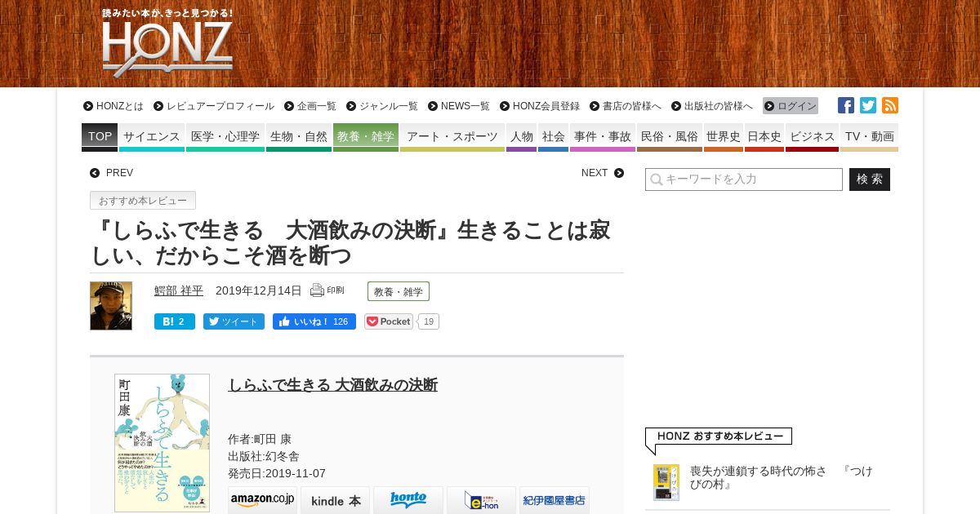Select the 人物 category tab
980x514 pixels.
click(x=521, y=137)
